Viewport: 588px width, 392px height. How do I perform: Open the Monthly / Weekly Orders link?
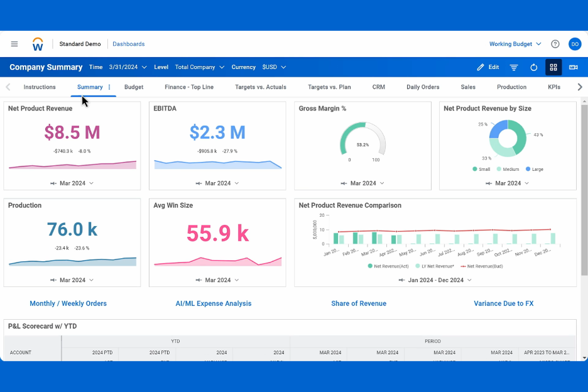click(68, 303)
